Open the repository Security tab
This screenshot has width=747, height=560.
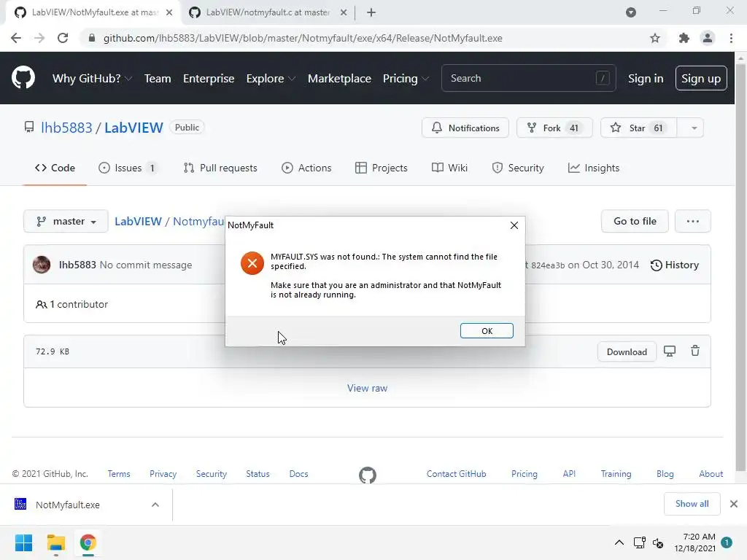tap(517, 168)
